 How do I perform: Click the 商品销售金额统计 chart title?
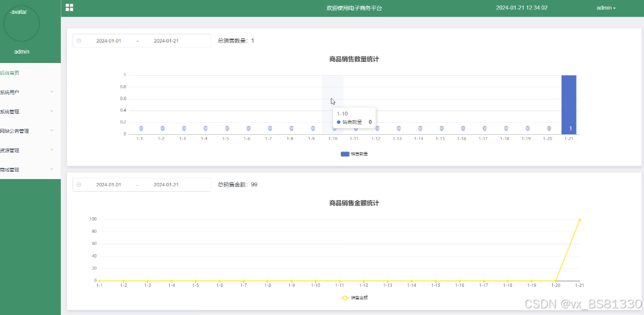[x=354, y=203]
